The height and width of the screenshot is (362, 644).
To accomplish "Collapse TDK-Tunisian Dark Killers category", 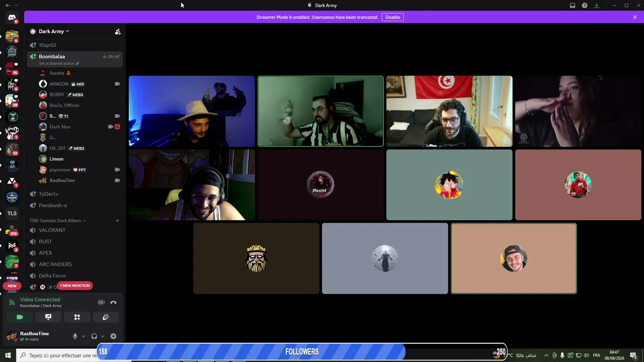I will click(x=57, y=221).
